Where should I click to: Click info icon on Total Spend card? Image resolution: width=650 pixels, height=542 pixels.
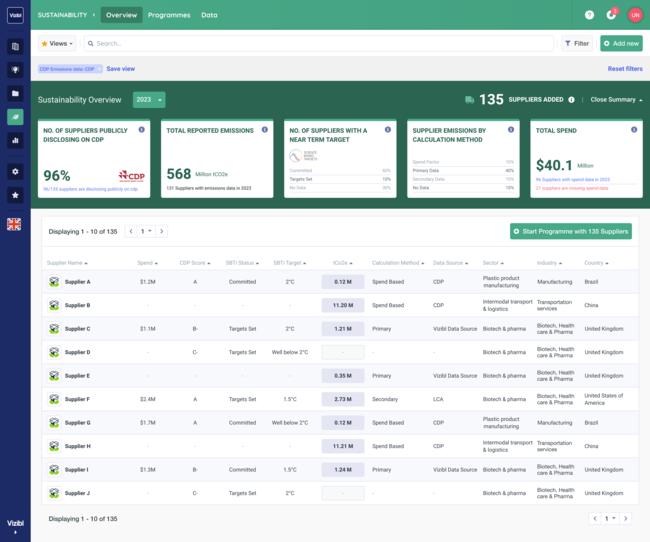click(x=635, y=129)
